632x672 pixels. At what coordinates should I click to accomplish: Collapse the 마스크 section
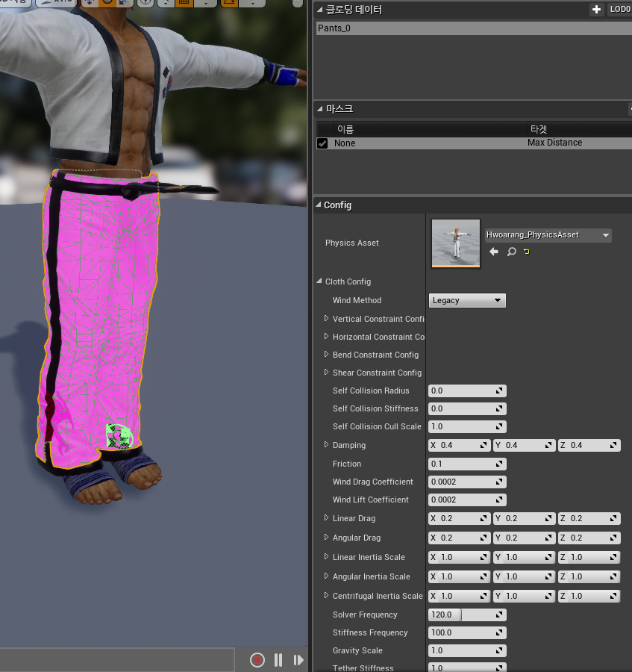tap(320, 109)
